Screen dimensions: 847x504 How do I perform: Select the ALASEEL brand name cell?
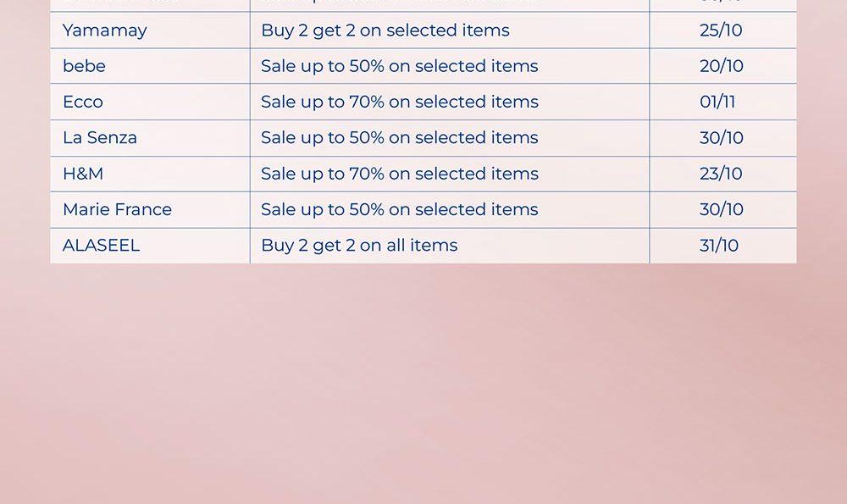coord(101,246)
